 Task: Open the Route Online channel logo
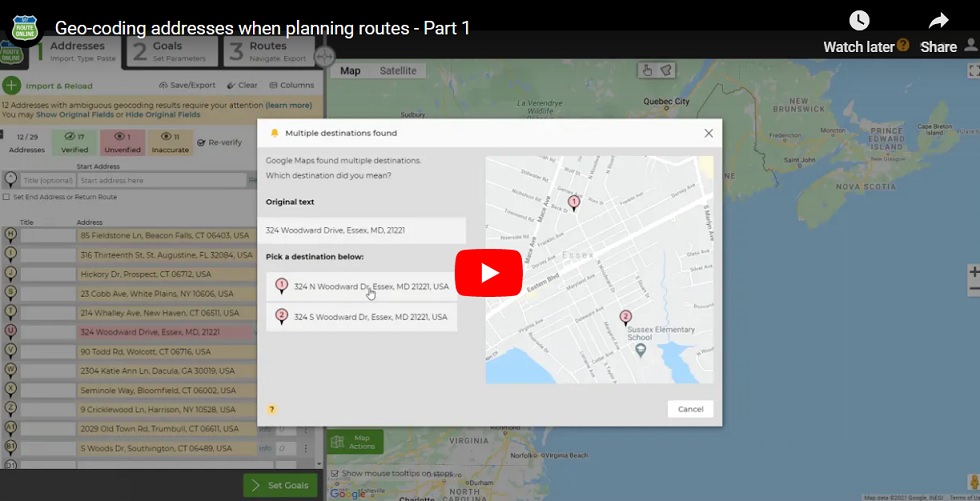[x=25, y=28]
